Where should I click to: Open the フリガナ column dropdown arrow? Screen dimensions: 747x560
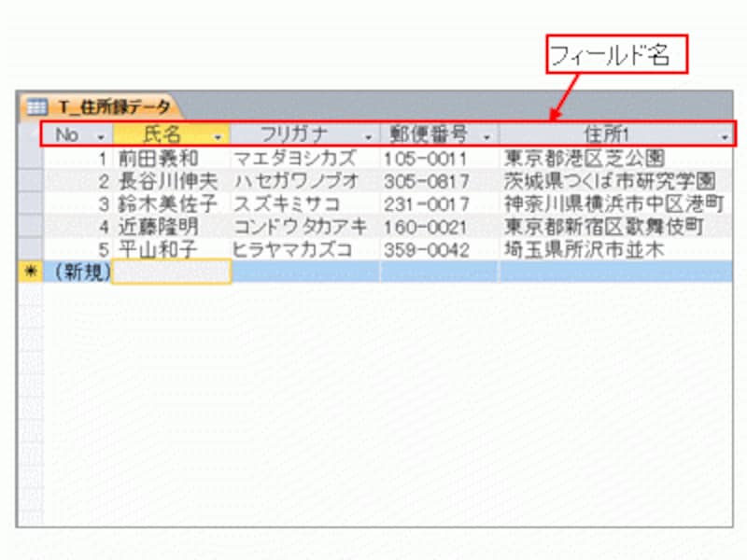click(x=368, y=137)
